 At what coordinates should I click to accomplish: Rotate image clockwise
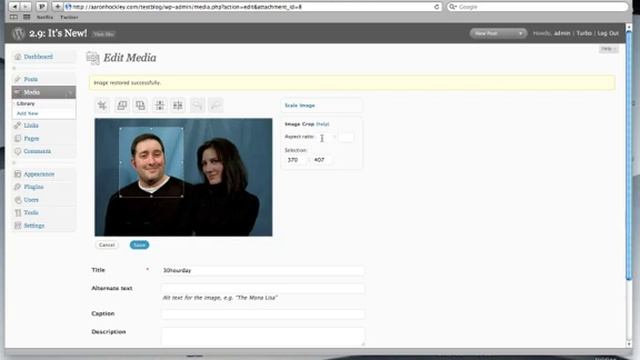tap(140, 105)
